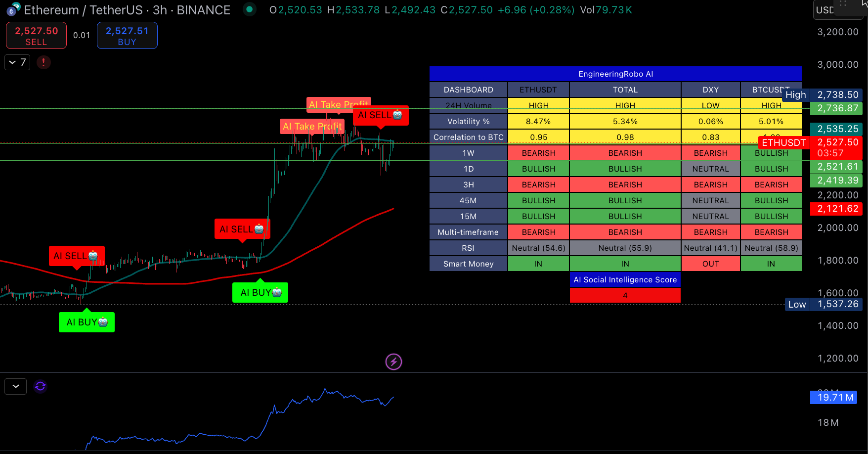Click the RSI Neutral (41.1) cell
868x454 pixels.
pos(711,248)
